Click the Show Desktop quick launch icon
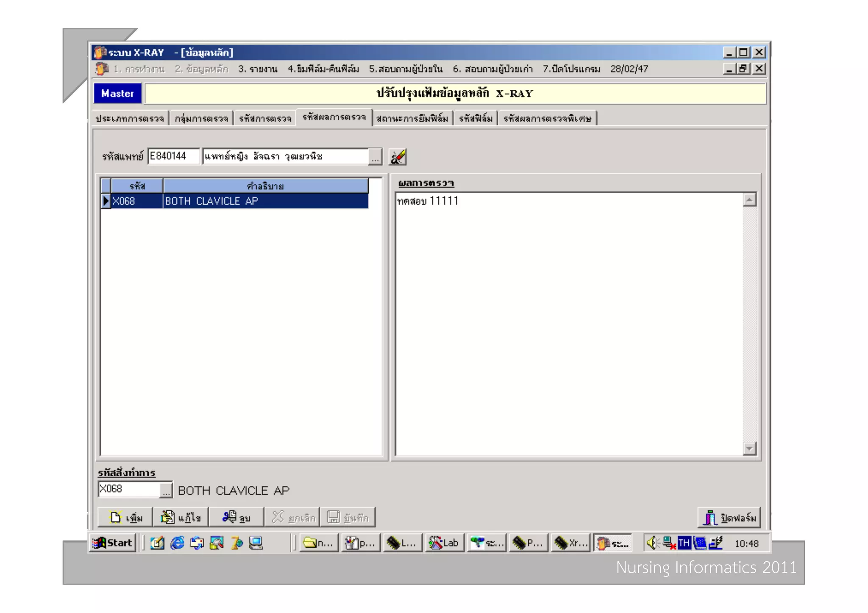This screenshot has height=613, width=868. 157,543
